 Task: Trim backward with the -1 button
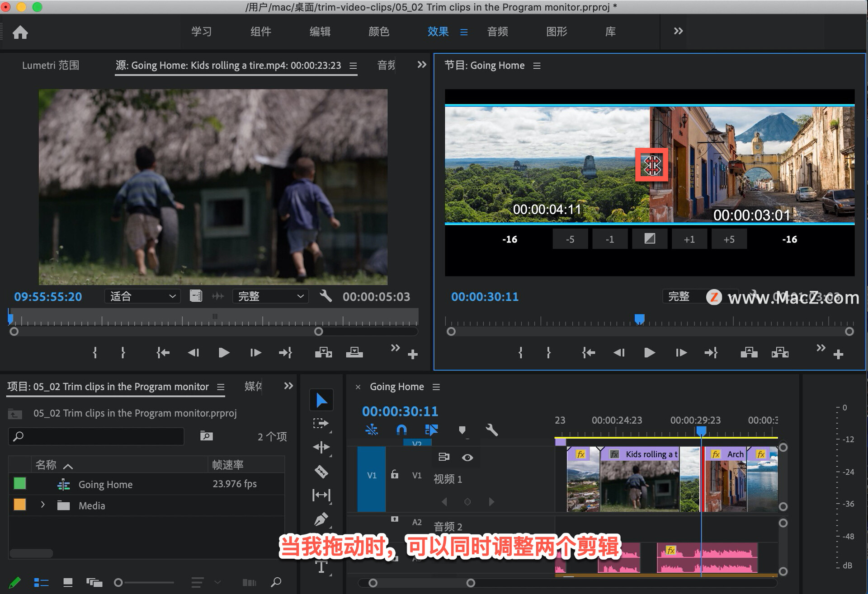[x=609, y=239]
